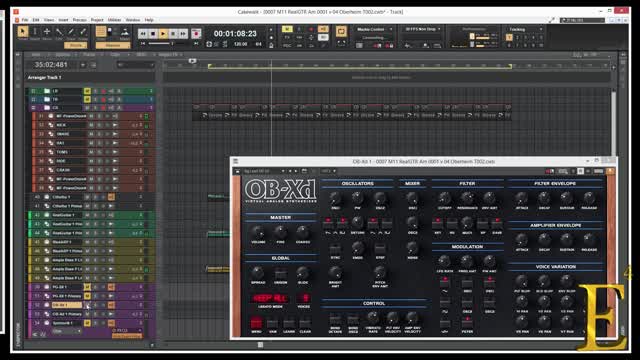The image size is (640, 360).
Task: Click the timeline loop start marker
Action: pyautogui.click(x=209, y=66)
